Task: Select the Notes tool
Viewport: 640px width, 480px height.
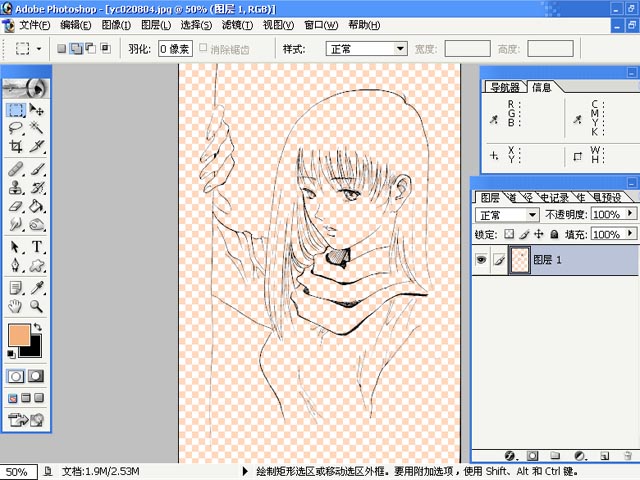Action: point(16,288)
